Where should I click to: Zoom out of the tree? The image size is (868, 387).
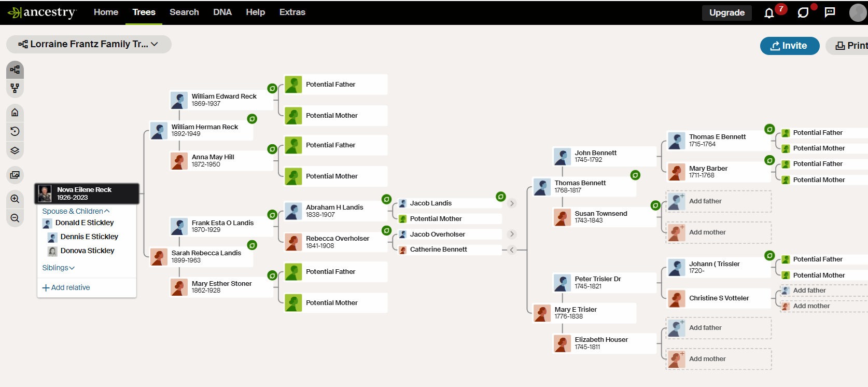(x=15, y=218)
